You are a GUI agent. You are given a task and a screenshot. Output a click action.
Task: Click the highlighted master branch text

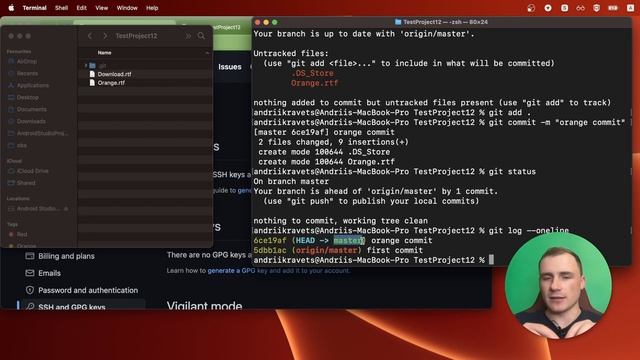[x=349, y=240]
